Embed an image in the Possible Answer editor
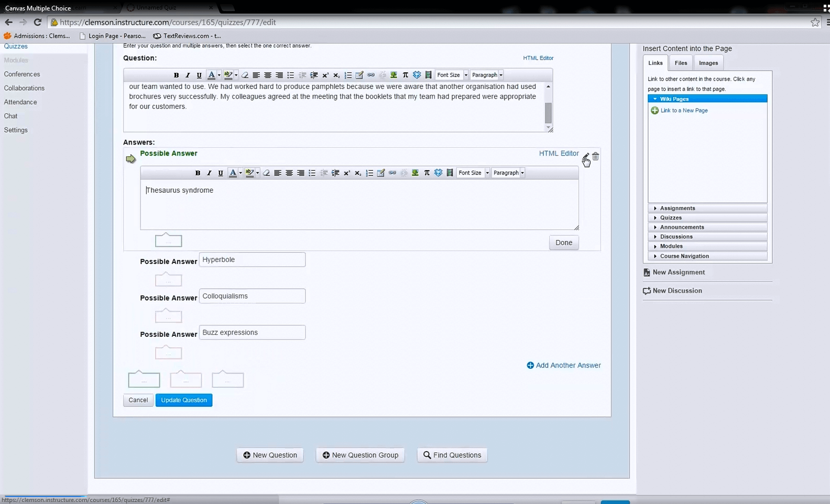Screen dimensions: 830x504 point(415,173)
